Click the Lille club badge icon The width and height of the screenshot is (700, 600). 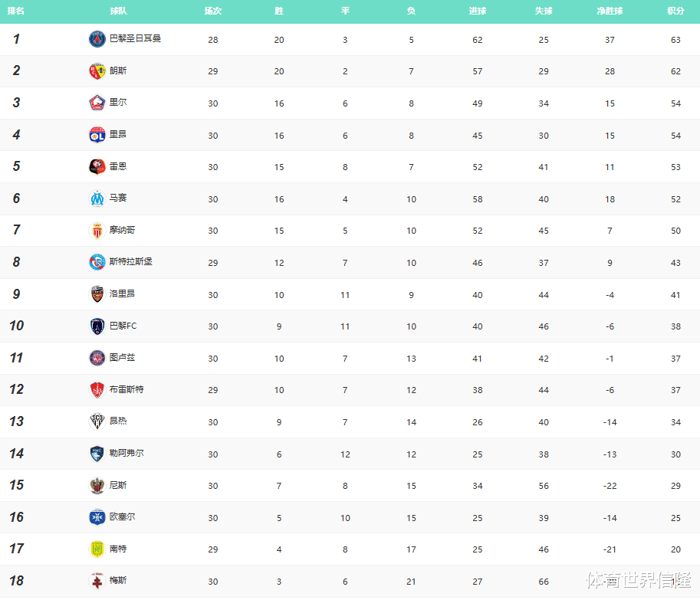click(x=97, y=103)
